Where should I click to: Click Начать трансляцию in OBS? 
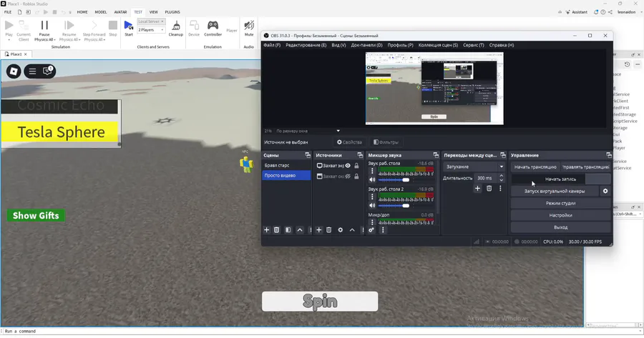click(x=535, y=167)
